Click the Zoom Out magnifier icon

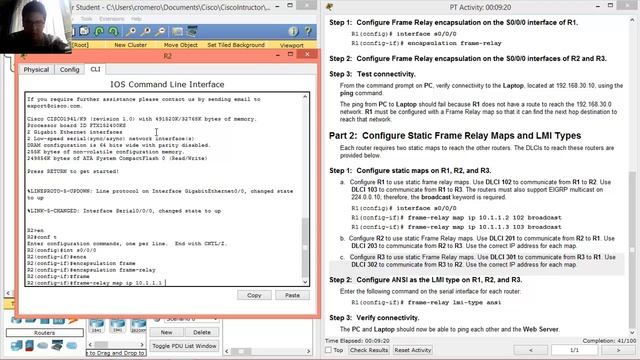(x=160, y=31)
